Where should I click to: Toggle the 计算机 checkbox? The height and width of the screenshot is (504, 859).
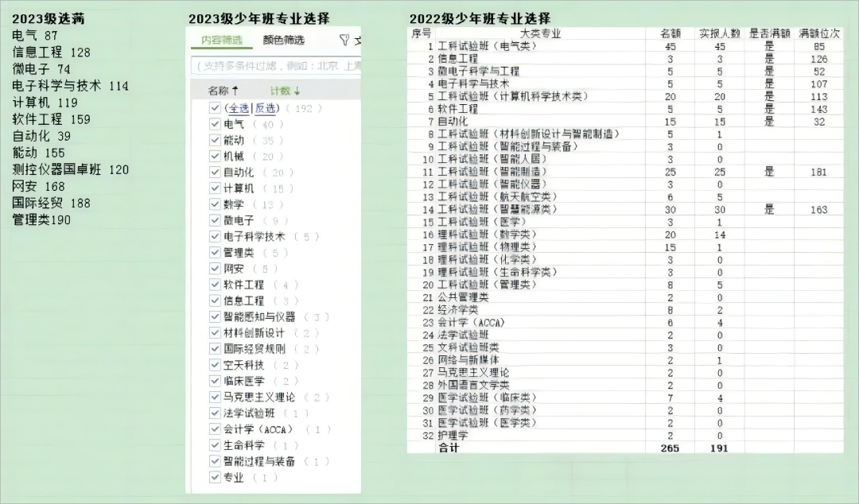pos(214,188)
